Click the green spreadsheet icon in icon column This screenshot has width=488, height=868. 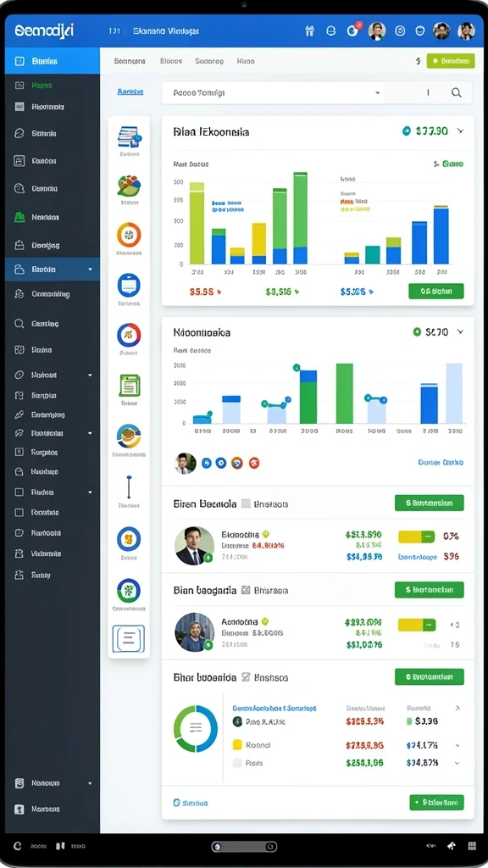pyautogui.click(x=130, y=386)
